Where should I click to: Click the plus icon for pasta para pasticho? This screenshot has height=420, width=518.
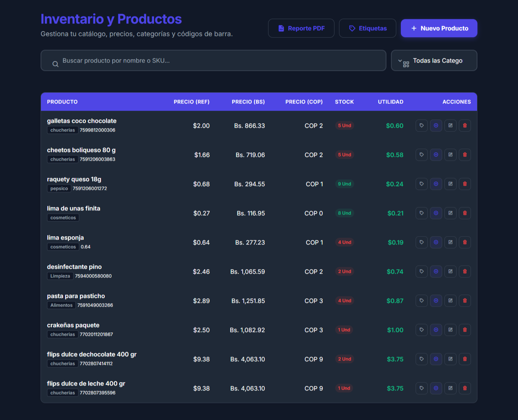436,301
